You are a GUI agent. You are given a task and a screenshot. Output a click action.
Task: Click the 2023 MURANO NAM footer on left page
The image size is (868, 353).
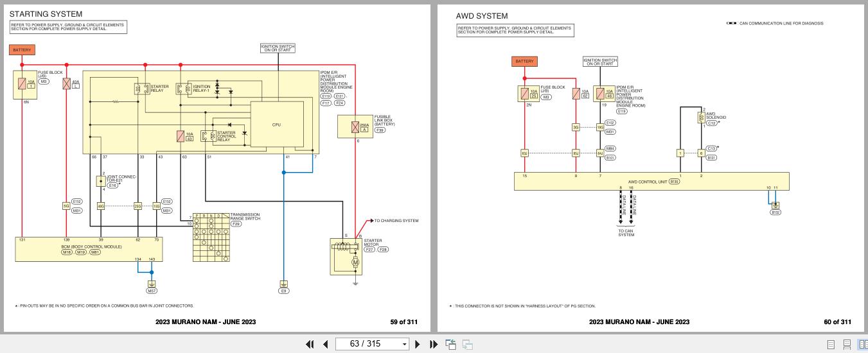click(x=206, y=322)
